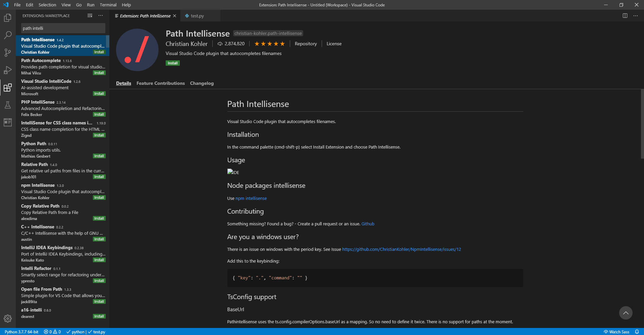Select IntelliJ IDEA Keybindings list entry
Image resolution: width=644 pixels, height=335 pixels.
click(62, 254)
